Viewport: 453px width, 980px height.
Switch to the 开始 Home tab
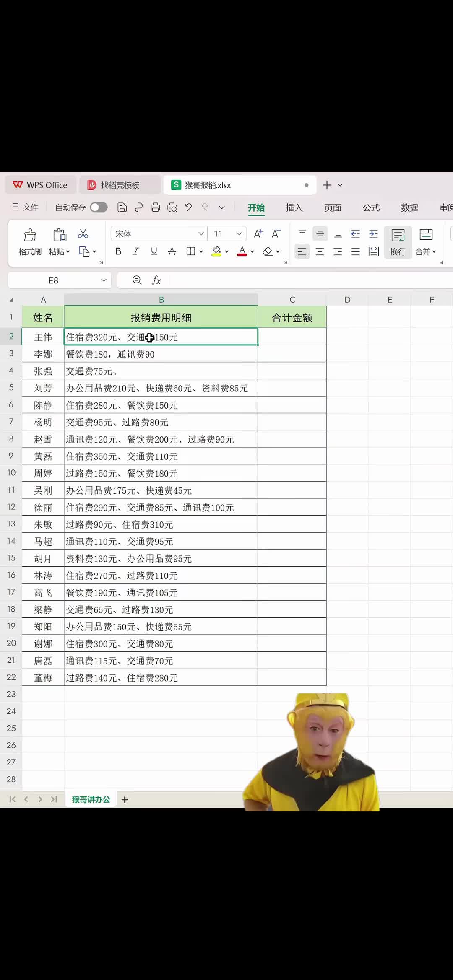(x=256, y=208)
